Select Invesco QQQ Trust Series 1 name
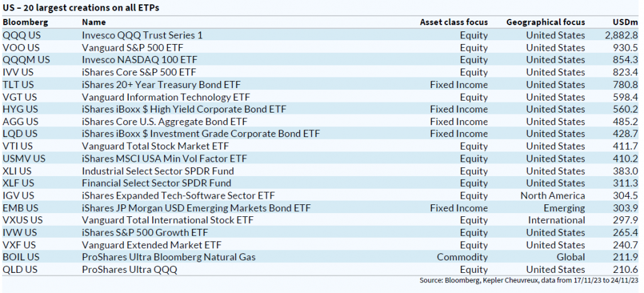Image resolution: width=644 pixels, height=293 pixels. 142,35
